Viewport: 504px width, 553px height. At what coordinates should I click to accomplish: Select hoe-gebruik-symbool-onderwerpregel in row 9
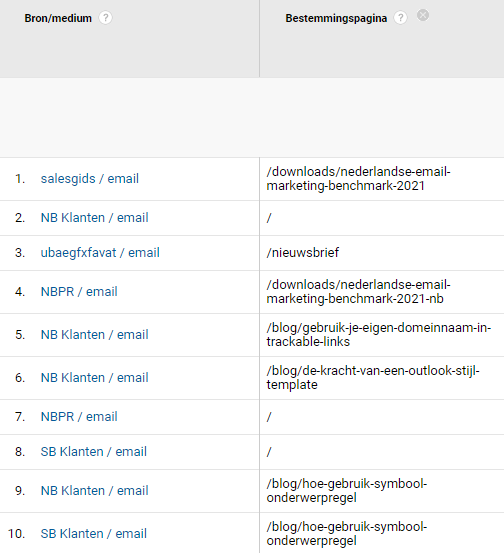tap(347, 491)
